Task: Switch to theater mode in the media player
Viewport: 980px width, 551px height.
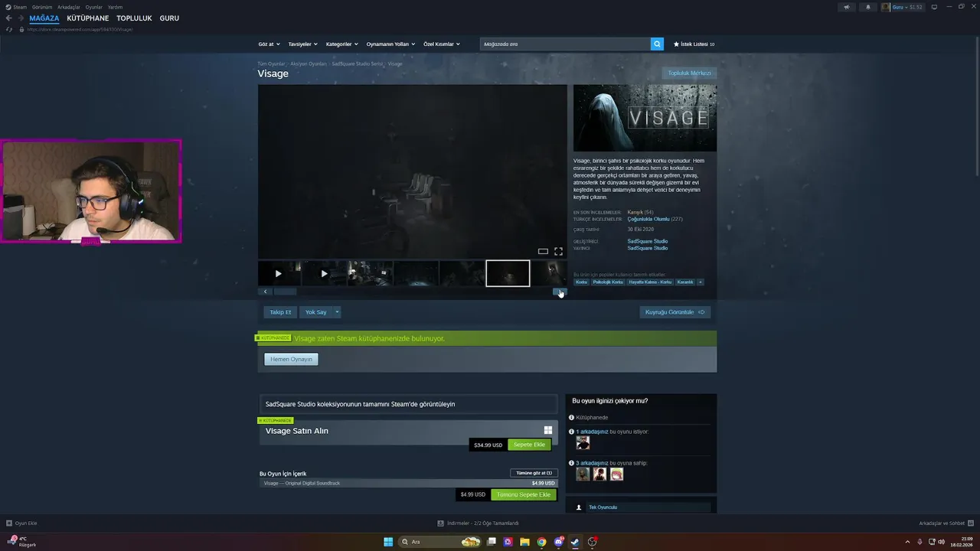Action: [543, 251]
